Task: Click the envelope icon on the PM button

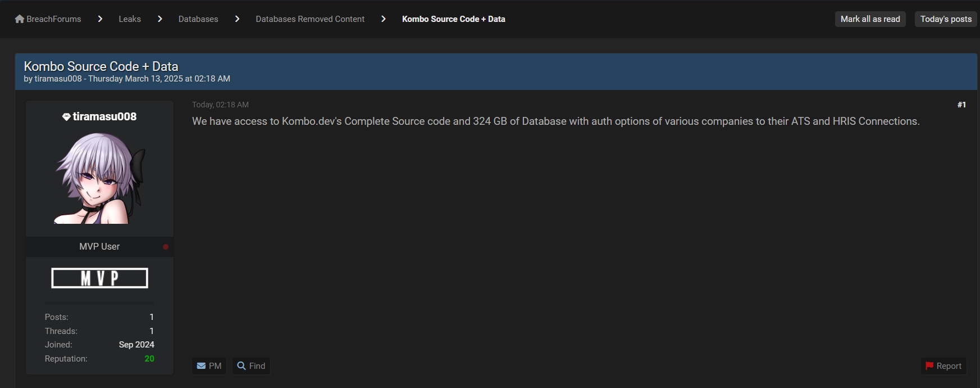Action: click(x=201, y=366)
